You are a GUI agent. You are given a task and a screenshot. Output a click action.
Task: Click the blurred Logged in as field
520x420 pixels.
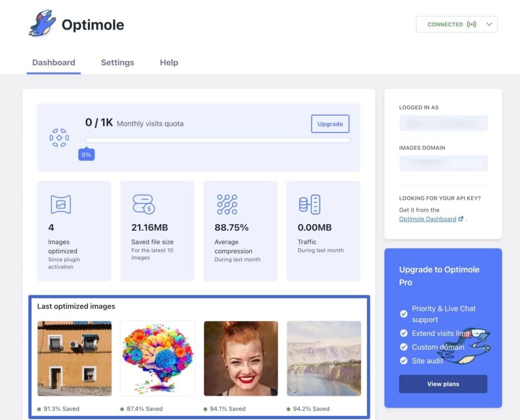click(443, 123)
